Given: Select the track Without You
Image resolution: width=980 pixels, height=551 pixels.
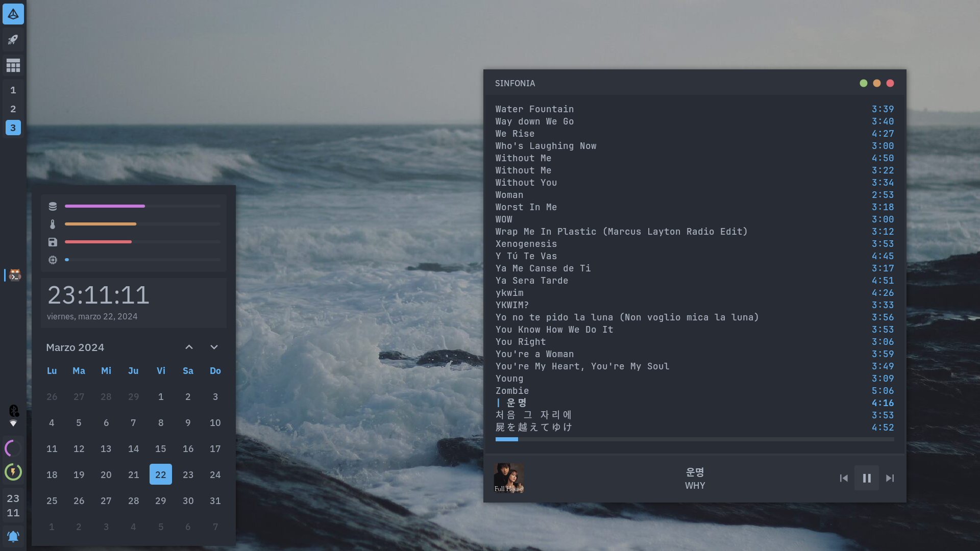Looking at the screenshot, I should click(x=526, y=183).
